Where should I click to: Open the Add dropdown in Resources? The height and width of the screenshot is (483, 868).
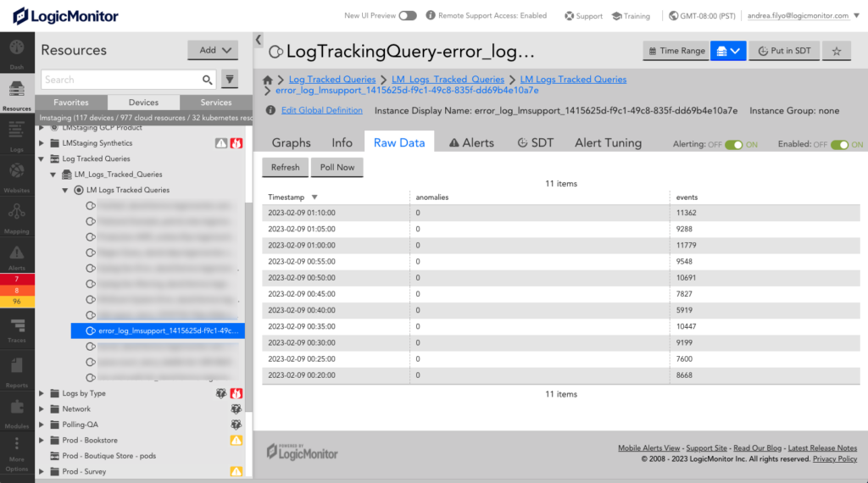coord(213,50)
